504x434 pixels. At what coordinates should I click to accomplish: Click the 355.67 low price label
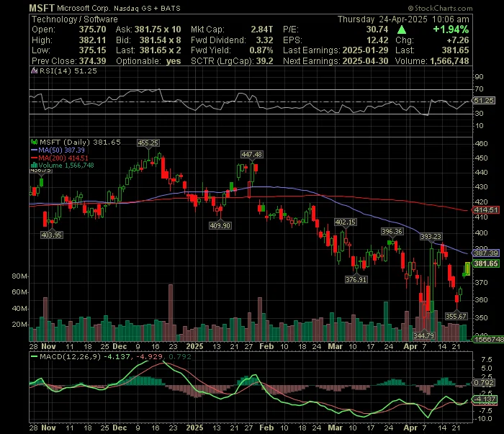click(456, 317)
